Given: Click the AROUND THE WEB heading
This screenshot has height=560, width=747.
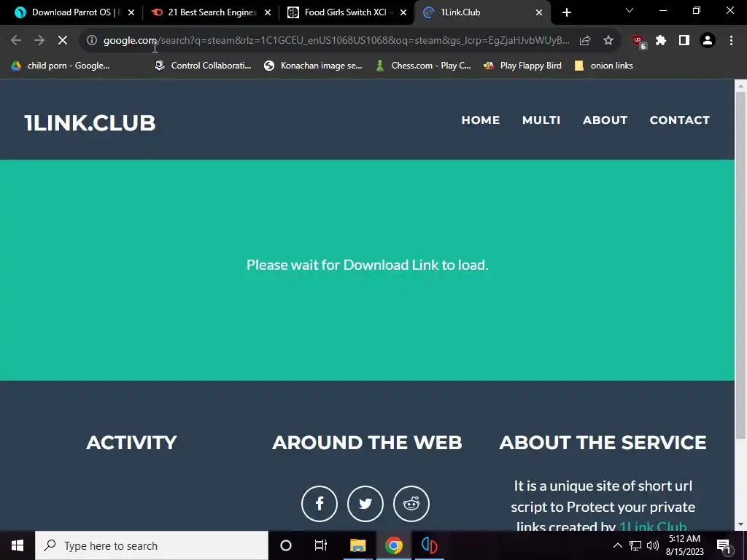Looking at the screenshot, I should click(368, 443).
